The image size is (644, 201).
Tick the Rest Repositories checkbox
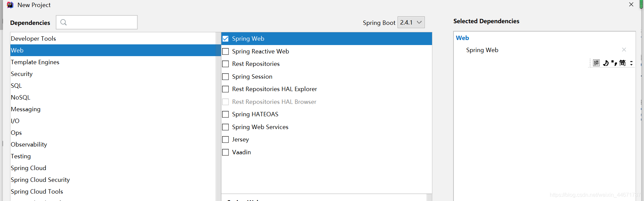[225, 64]
